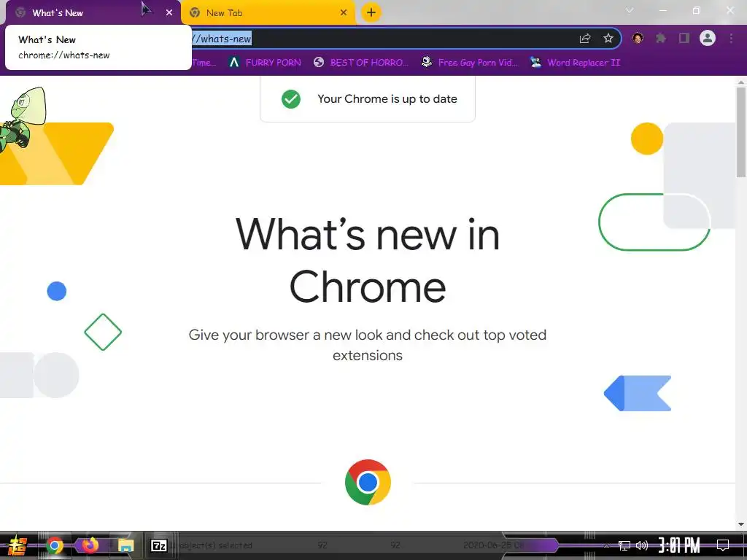Screen dimensions: 747x560
Task: Click the volume speaker tray icon
Action: point(642,545)
